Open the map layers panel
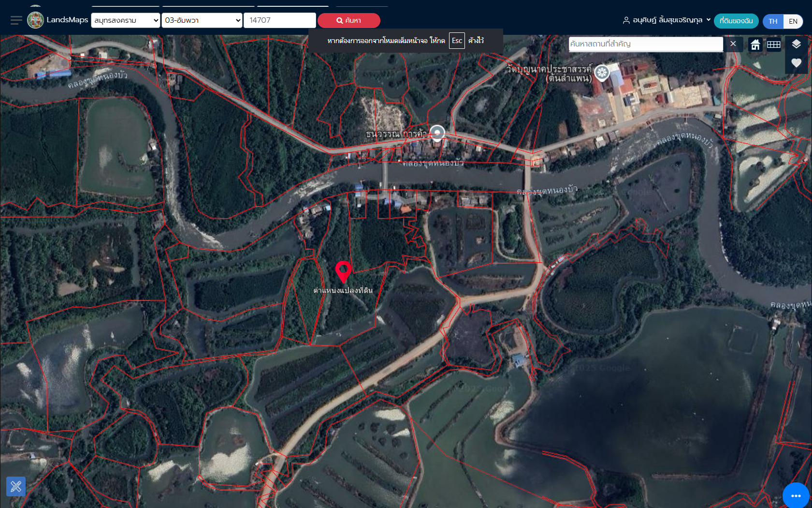812x508 pixels. click(796, 44)
